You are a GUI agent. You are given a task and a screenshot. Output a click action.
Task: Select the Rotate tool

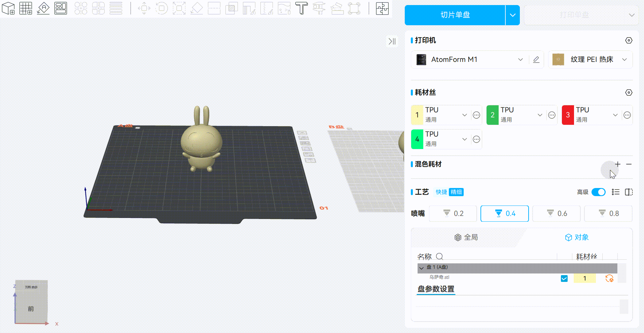pos(162,8)
